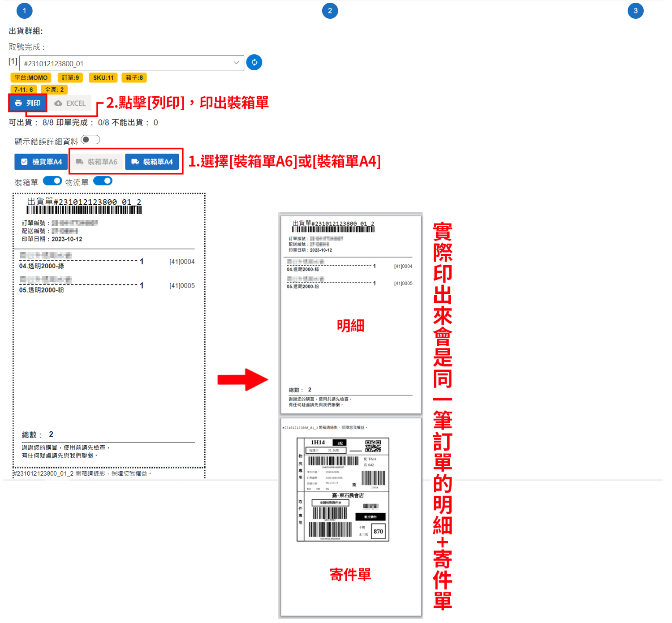
Task: Click the dropdown chevron arrow
Action: tap(236, 63)
